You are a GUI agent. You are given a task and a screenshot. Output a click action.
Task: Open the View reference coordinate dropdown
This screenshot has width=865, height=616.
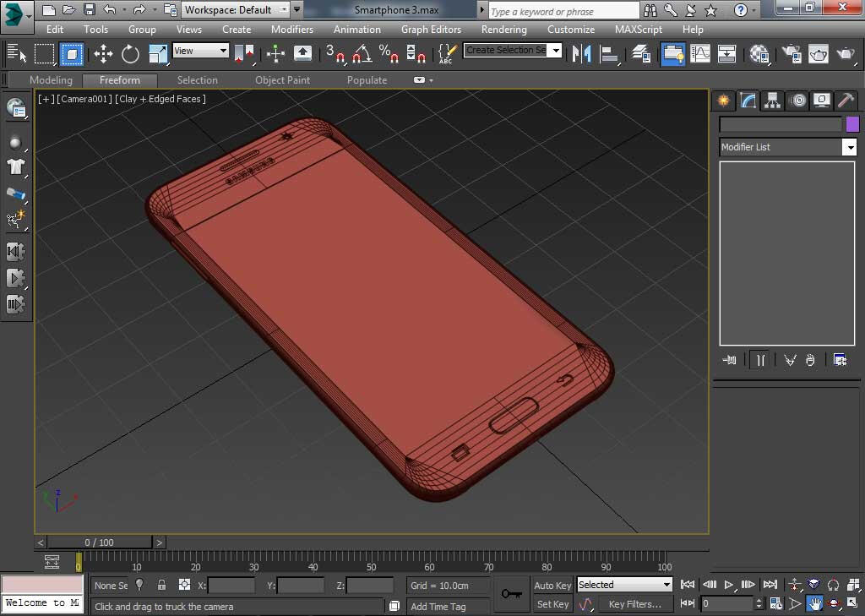pos(201,51)
